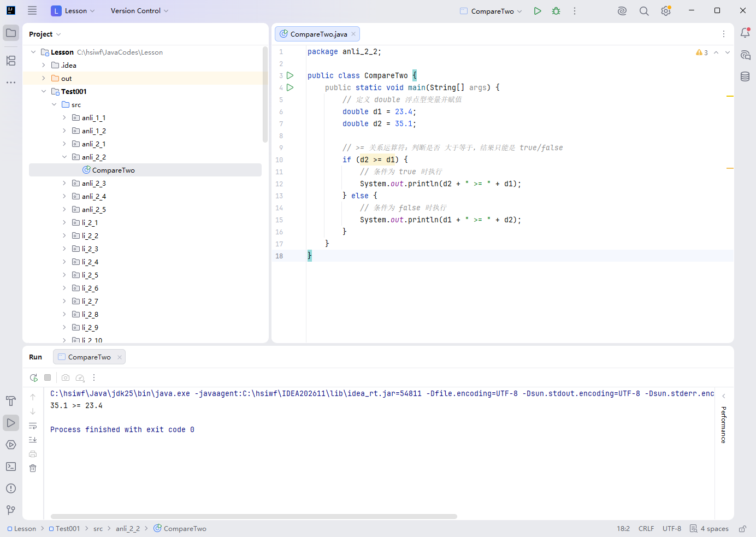
Task: Start debugging with the bug icon
Action: (x=556, y=11)
